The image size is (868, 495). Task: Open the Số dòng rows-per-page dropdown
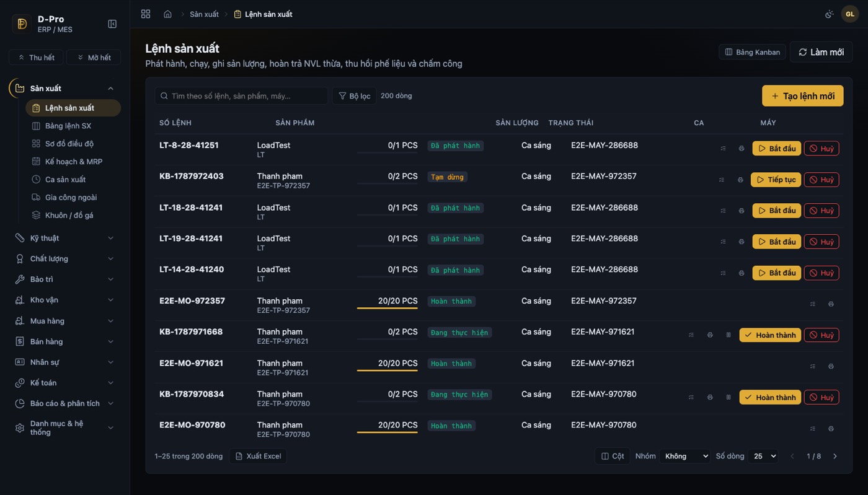763,456
